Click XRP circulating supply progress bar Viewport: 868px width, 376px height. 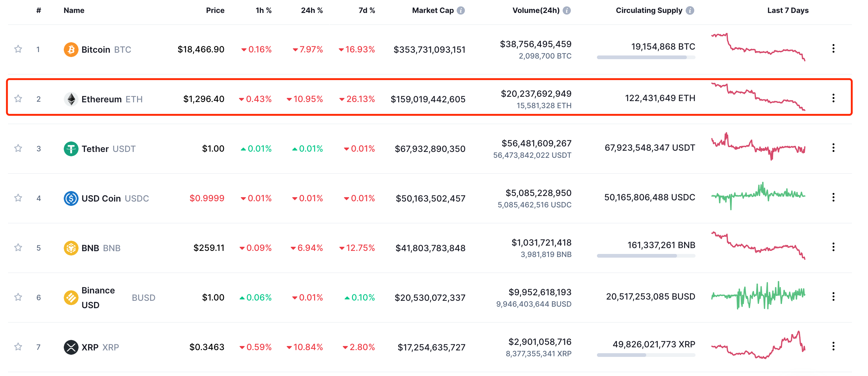coord(646,355)
